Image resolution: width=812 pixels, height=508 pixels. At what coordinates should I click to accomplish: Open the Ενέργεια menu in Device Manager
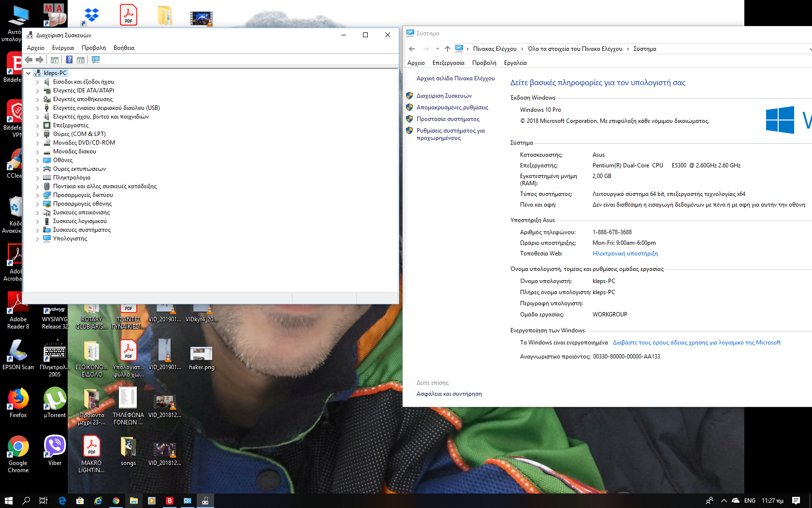click(x=63, y=48)
